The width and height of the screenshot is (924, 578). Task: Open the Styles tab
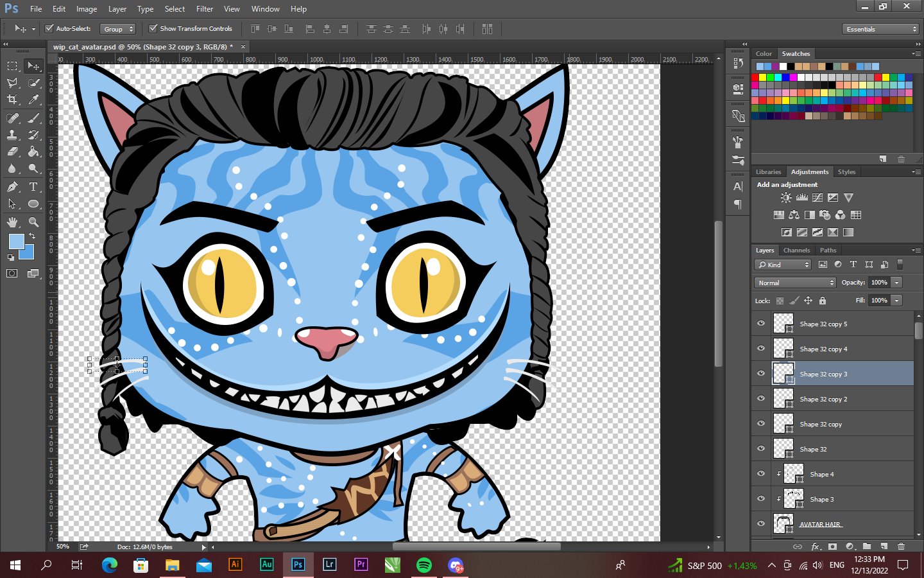click(x=846, y=172)
